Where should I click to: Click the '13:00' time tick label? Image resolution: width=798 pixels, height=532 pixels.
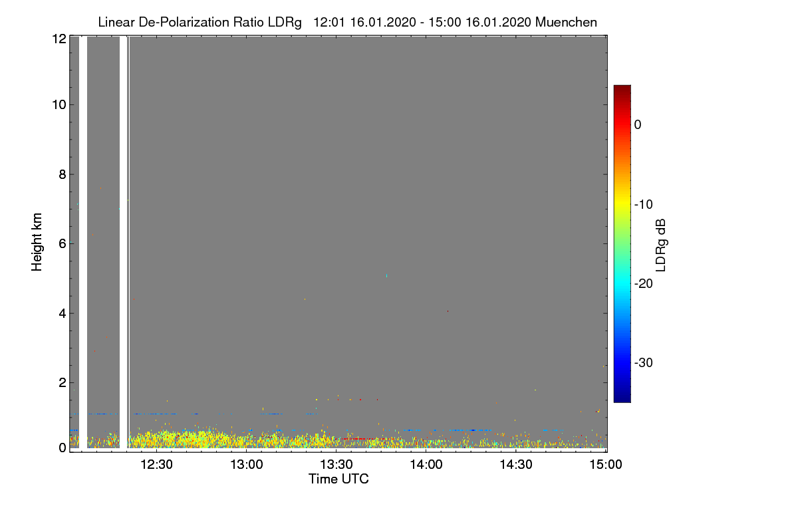tap(246, 465)
